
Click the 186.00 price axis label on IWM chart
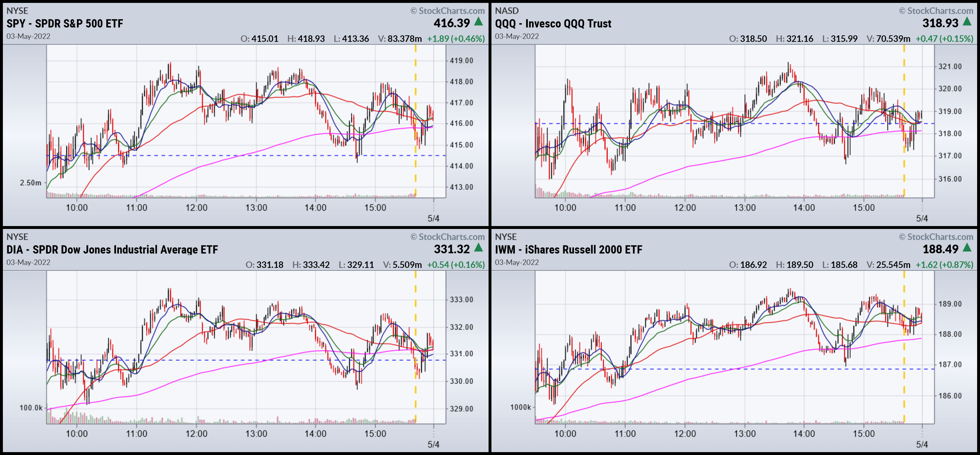950,396
